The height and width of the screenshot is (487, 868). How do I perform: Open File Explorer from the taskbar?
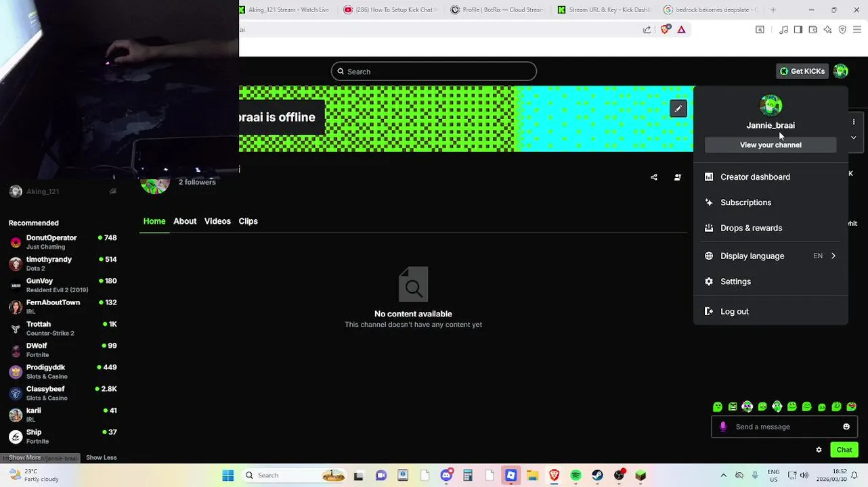(x=532, y=476)
